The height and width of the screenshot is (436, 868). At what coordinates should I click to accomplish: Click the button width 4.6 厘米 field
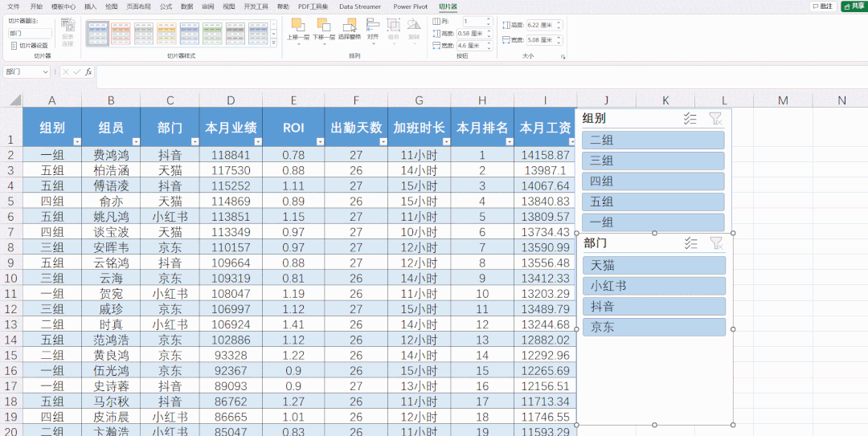coord(474,46)
